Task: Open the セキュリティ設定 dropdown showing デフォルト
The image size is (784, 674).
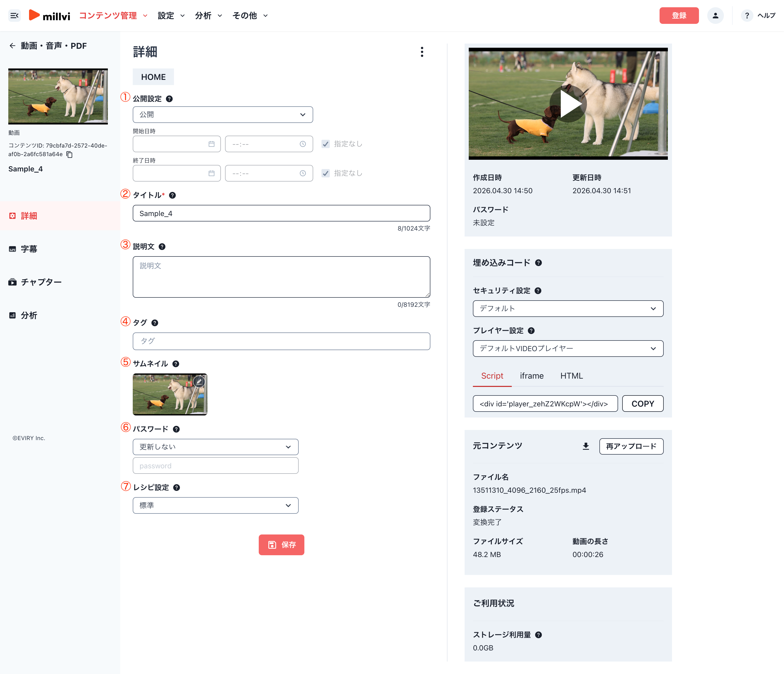Action: coord(568,309)
